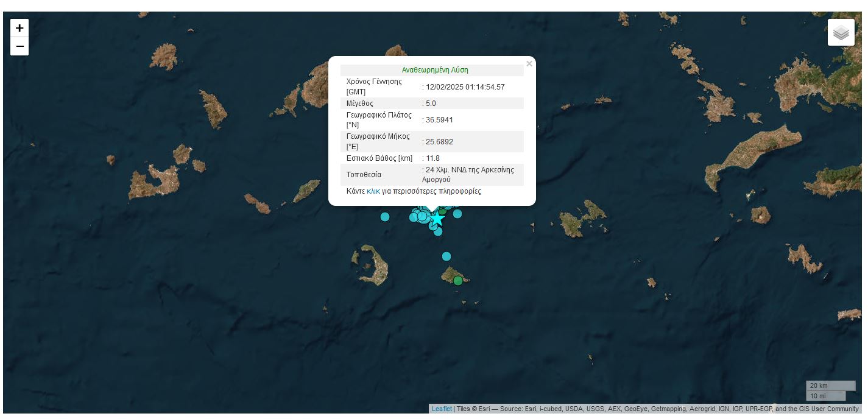This screenshot has width=868, height=419.
Task: Click the longitude value 25.6892
Action: coord(439,142)
